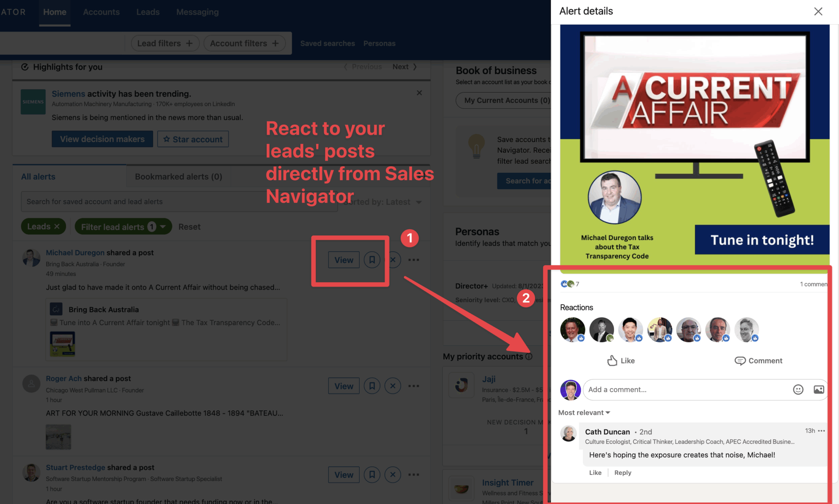Close the Alert details panel
Image resolution: width=839 pixels, height=504 pixels.
point(818,11)
